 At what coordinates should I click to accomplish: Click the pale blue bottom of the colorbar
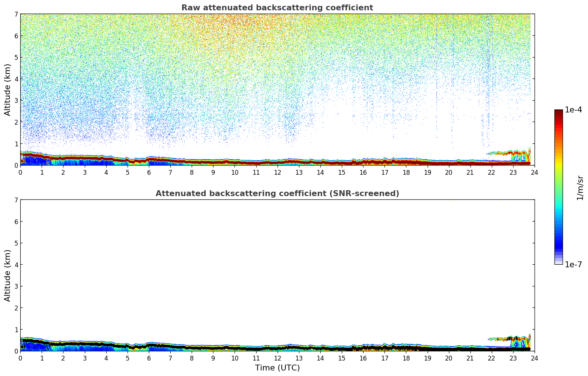[x=558, y=262]
